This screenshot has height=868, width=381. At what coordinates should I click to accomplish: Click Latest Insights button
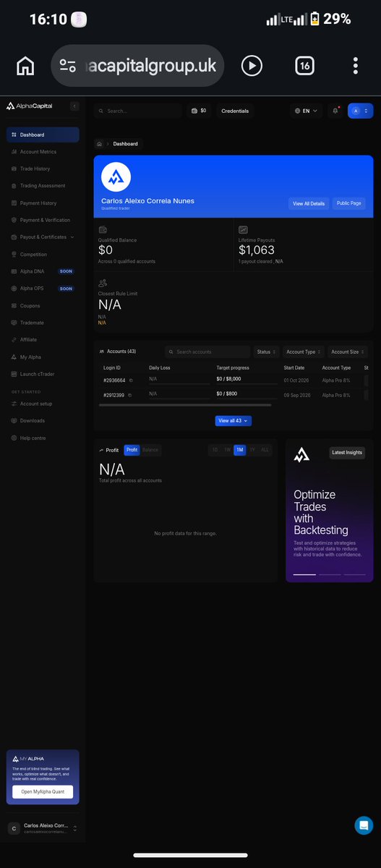tap(347, 453)
